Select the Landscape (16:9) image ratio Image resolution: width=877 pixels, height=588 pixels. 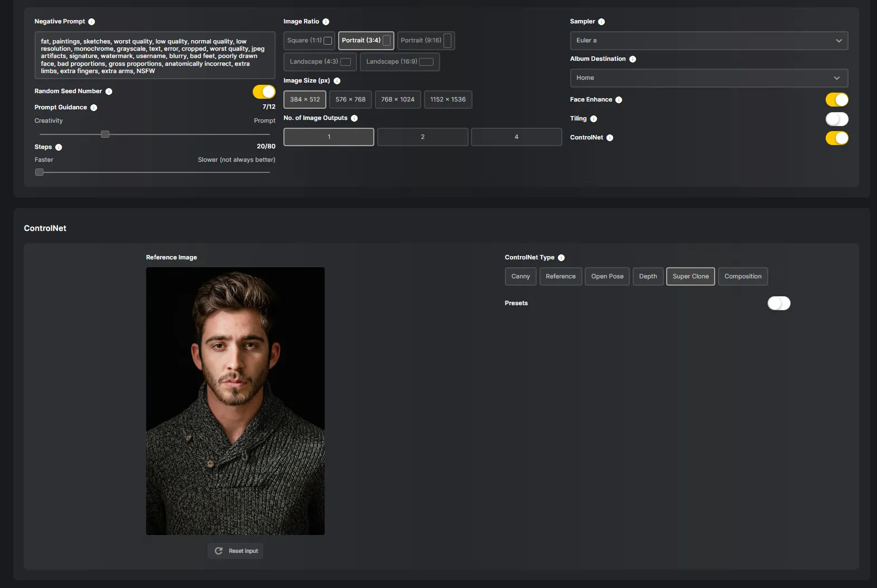[x=400, y=62]
